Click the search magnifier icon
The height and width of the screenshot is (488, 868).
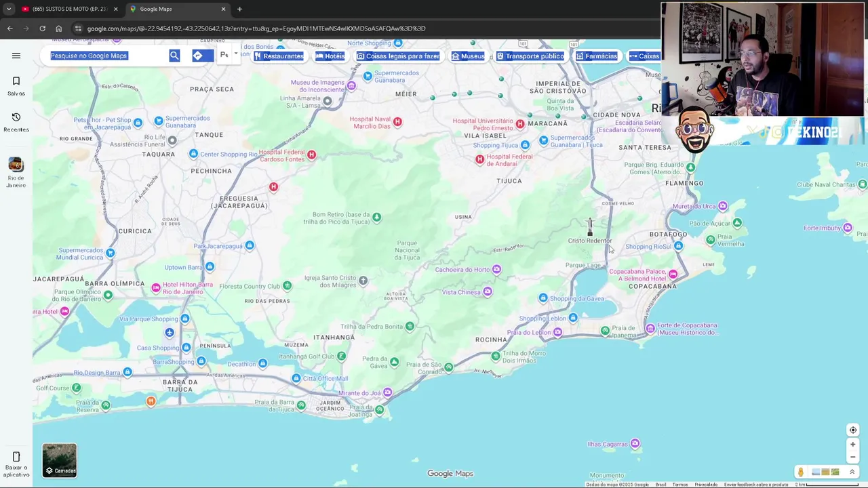(174, 56)
